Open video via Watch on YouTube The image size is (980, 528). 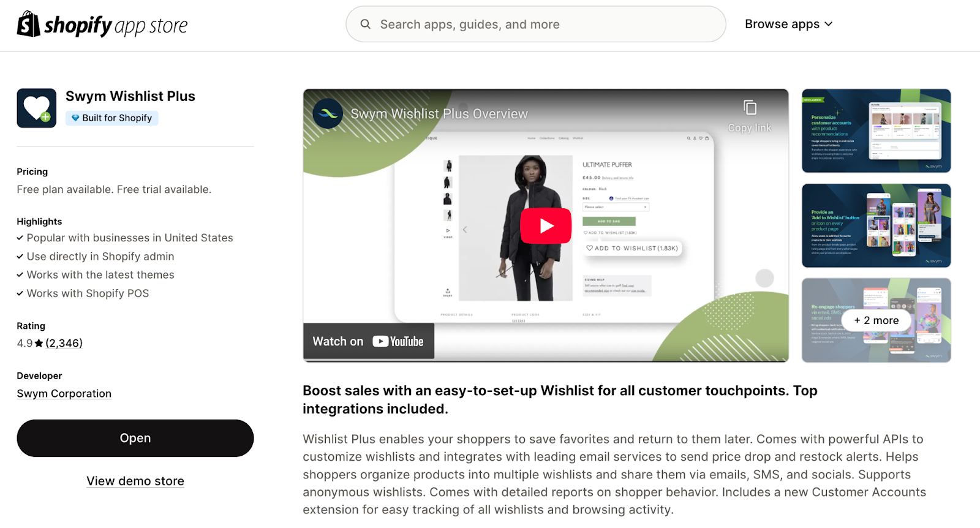[368, 341]
